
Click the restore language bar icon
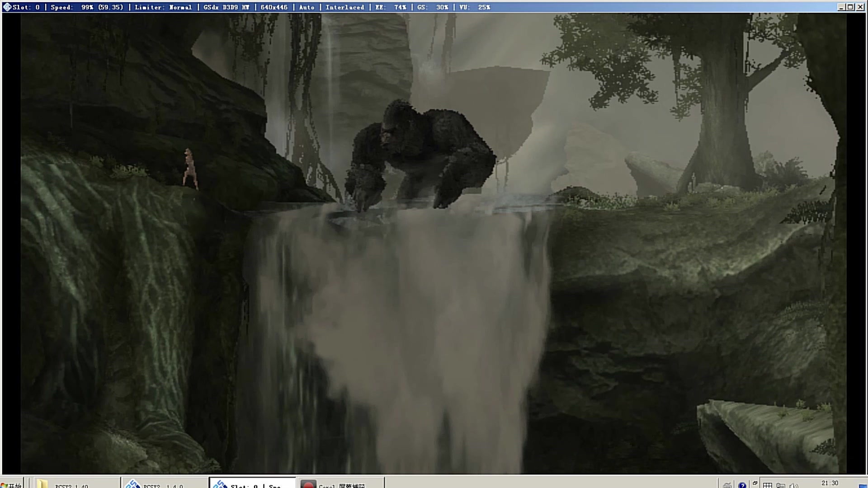coord(755,483)
